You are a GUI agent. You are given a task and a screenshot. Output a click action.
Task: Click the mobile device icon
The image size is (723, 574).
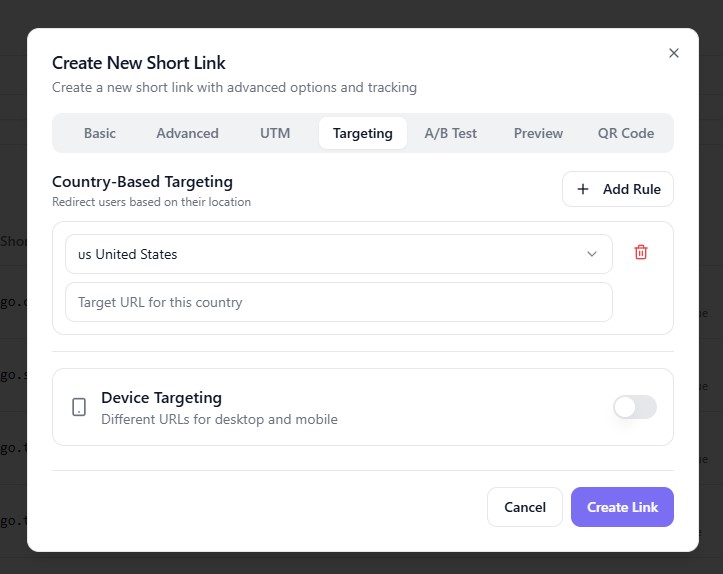click(79, 407)
